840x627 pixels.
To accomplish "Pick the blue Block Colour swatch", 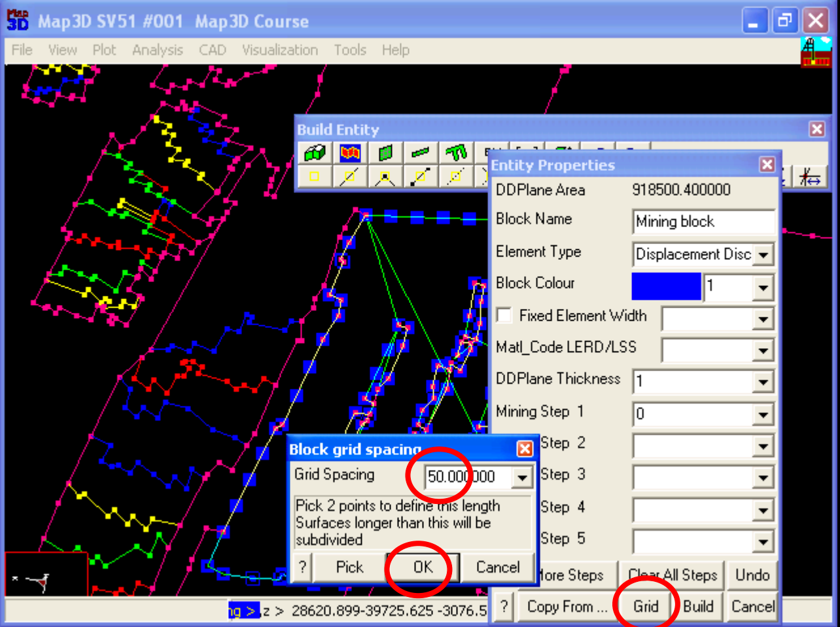I will 666,287.
